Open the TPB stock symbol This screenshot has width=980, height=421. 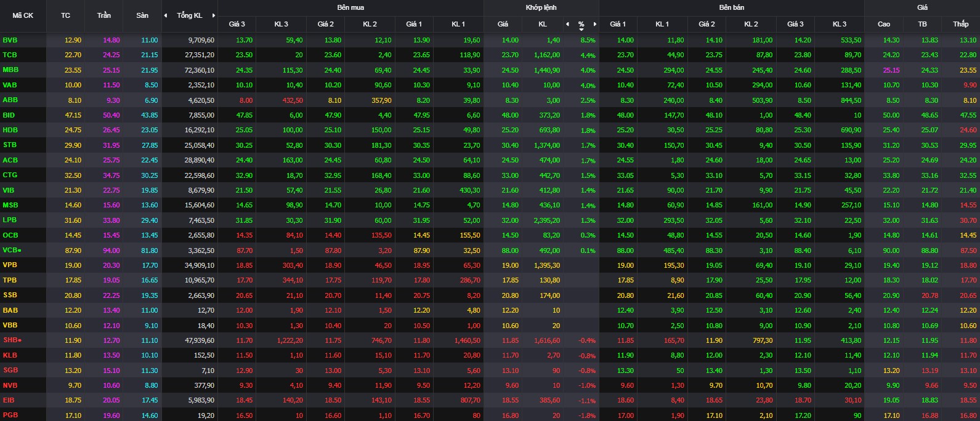click(10, 280)
